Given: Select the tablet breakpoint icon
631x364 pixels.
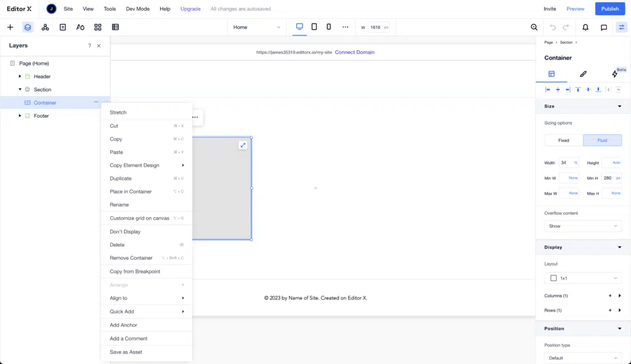Looking at the screenshot, I should (314, 26).
